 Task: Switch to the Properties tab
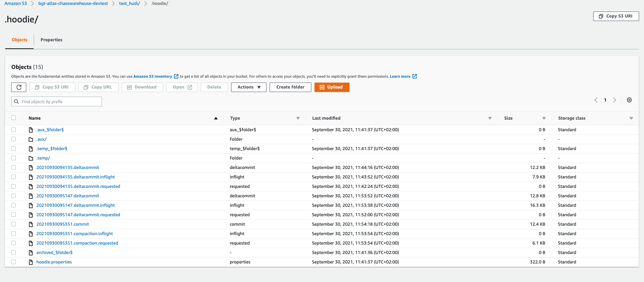click(x=51, y=40)
